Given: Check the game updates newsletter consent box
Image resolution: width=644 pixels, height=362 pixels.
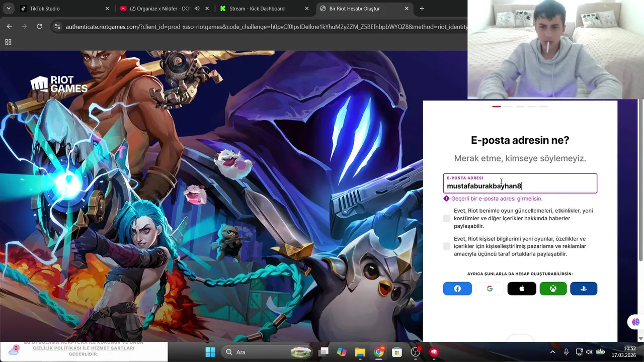Looking at the screenshot, I should [447, 218].
